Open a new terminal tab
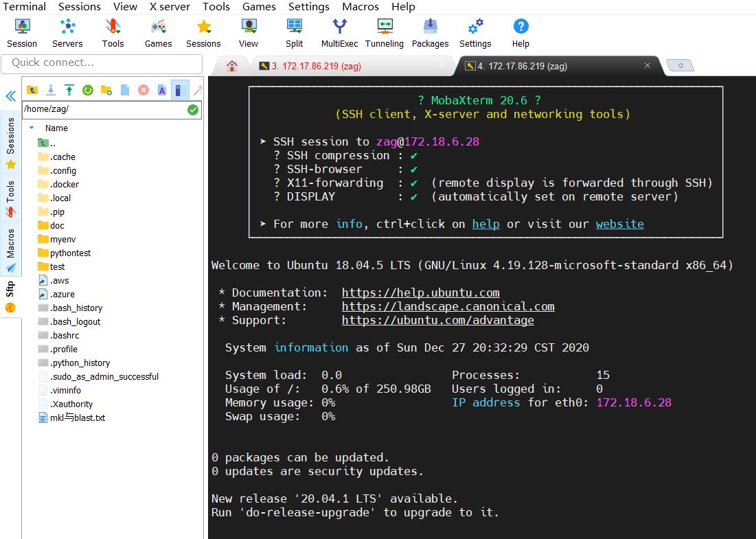The image size is (756, 539). [680, 65]
